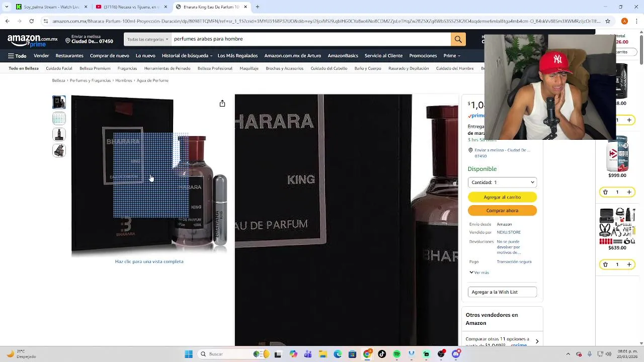The width and height of the screenshot is (644, 362).
Task: Open the Vender nav item
Action: tap(41, 56)
